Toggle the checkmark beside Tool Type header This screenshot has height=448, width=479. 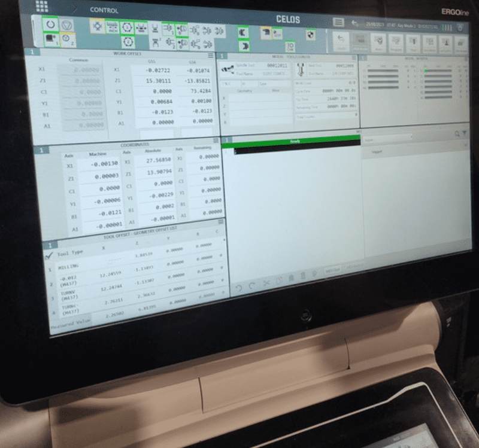point(48,257)
